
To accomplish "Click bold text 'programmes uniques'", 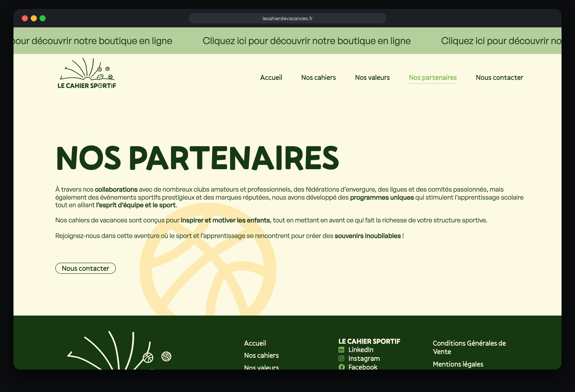I will click(x=382, y=197).
